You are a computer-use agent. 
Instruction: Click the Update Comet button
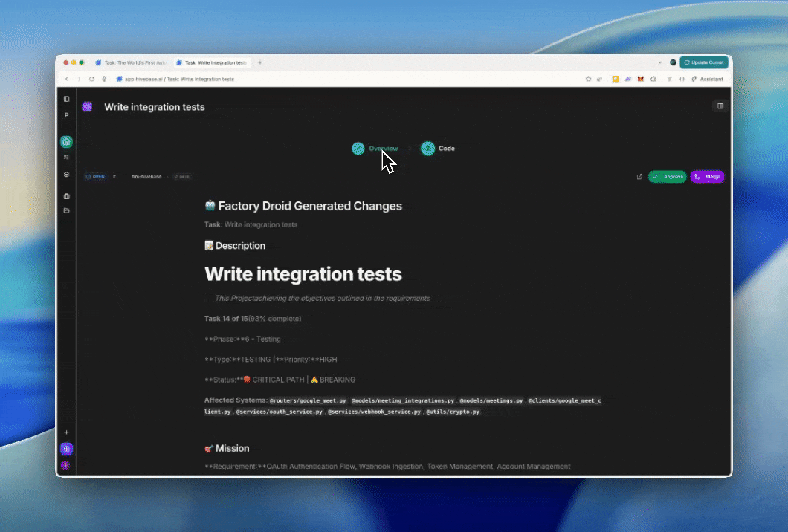pos(703,62)
